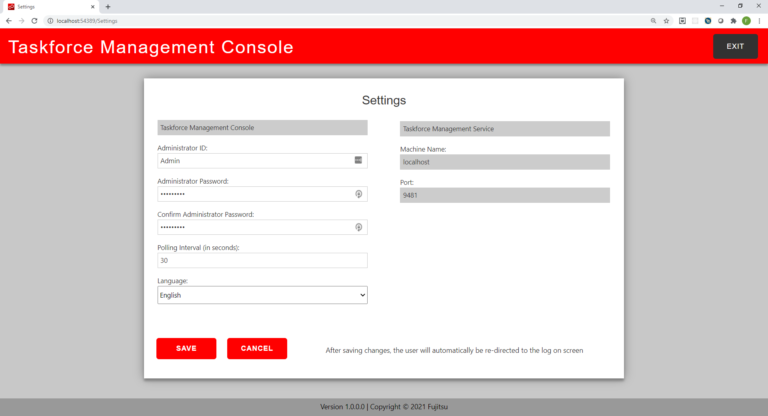Click the Language label
The width and height of the screenshot is (768, 416).
coord(172,281)
